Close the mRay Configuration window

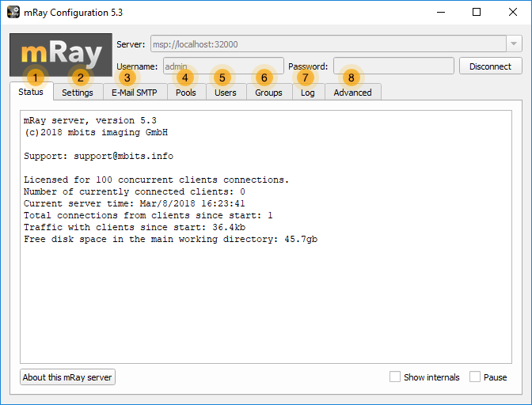(513, 12)
